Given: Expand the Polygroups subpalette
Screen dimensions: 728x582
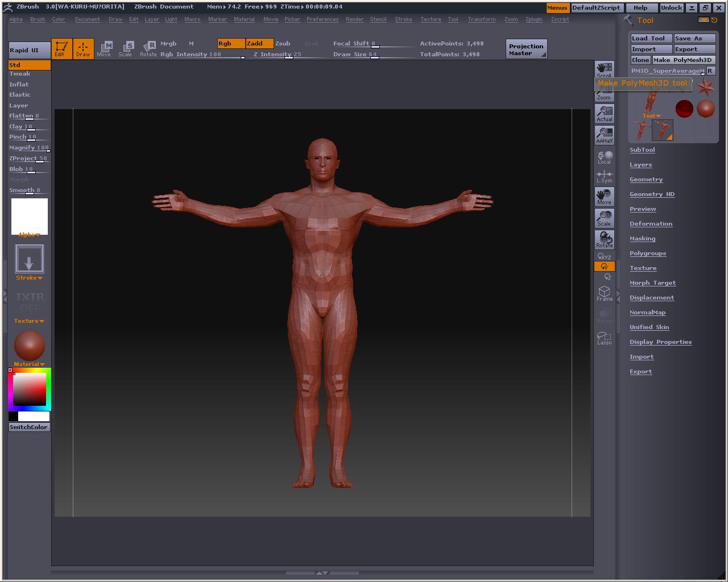Looking at the screenshot, I should click(x=648, y=253).
